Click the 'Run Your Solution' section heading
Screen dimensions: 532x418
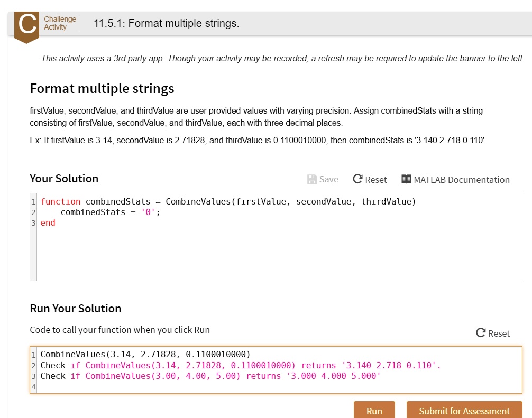point(76,309)
